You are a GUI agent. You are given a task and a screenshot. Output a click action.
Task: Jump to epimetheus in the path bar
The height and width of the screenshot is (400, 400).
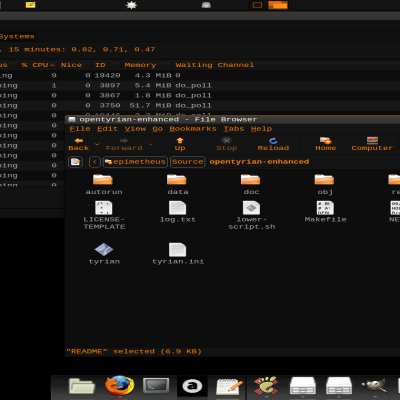[135, 162]
